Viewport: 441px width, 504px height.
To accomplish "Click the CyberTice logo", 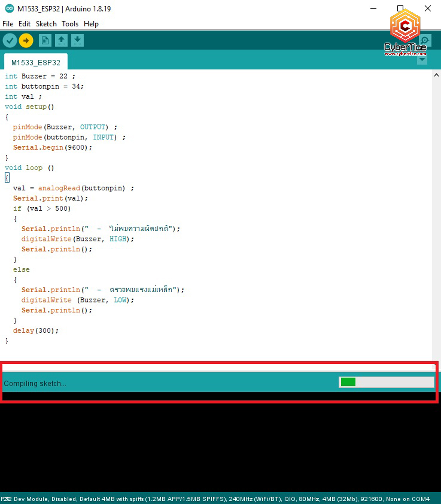I will [x=405, y=28].
